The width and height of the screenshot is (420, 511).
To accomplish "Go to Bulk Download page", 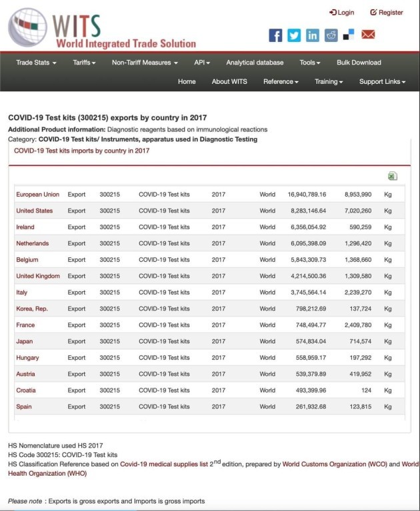I will click(359, 63).
